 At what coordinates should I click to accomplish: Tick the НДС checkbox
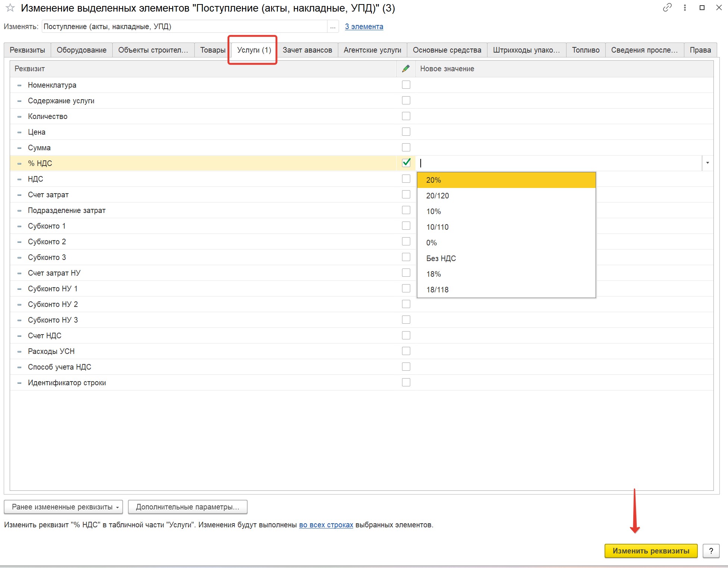coord(406,179)
